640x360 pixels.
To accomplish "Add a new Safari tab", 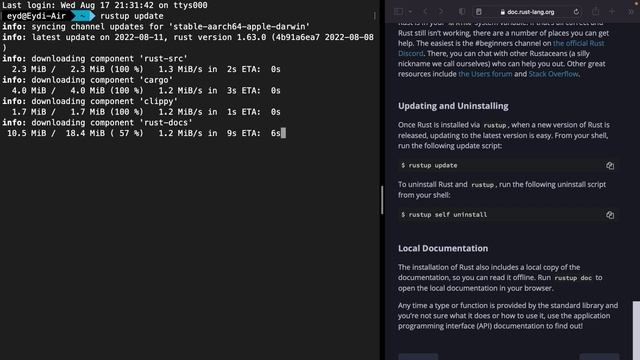I will point(612,12).
